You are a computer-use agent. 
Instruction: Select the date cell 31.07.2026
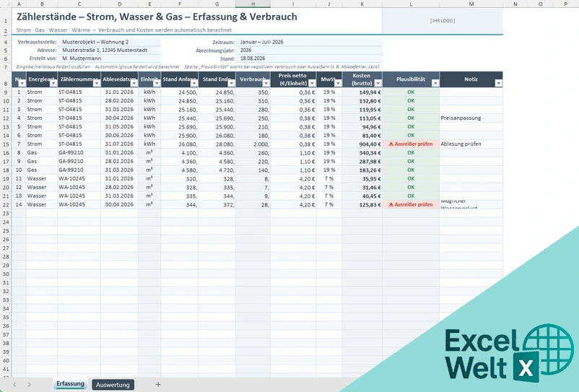tap(119, 144)
